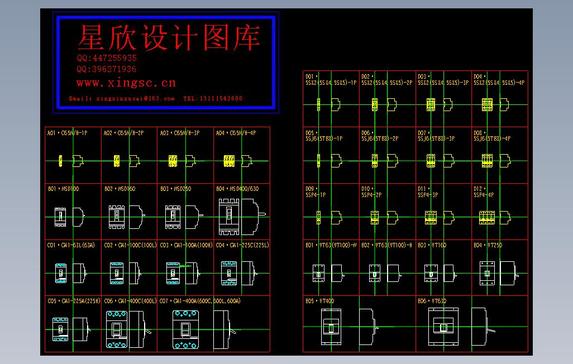The width and height of the screenshot is (573, 364).
Task: Select the front view breaker in cell B02
Action: (117, 217)
